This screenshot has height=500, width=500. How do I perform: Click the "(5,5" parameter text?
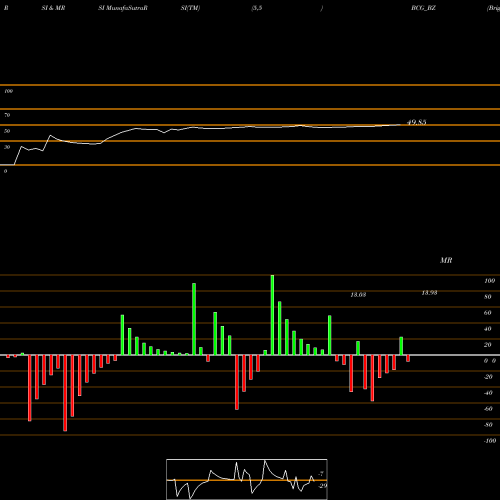(x=257, y=8)
